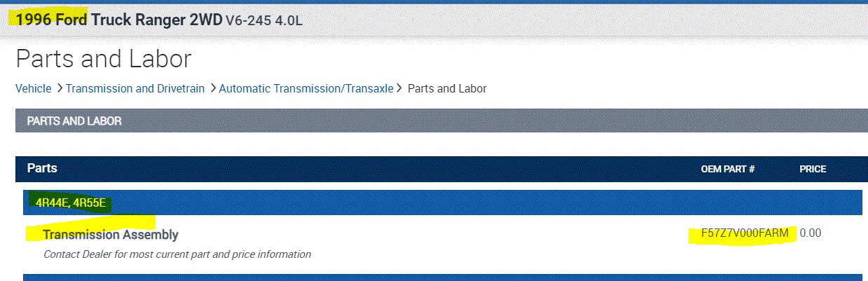Go to Automatic Transmission/Transaxle breadcrumb link
The image size is (868, 281).
pyautogui.click(x=306, y=88)
